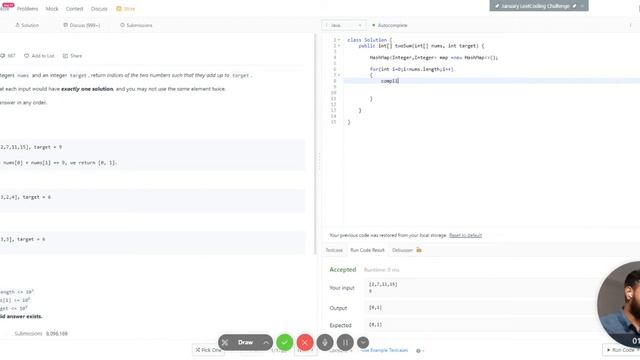
Task: Cancel recording with the red X button
Action: click(x=305, y=342)
